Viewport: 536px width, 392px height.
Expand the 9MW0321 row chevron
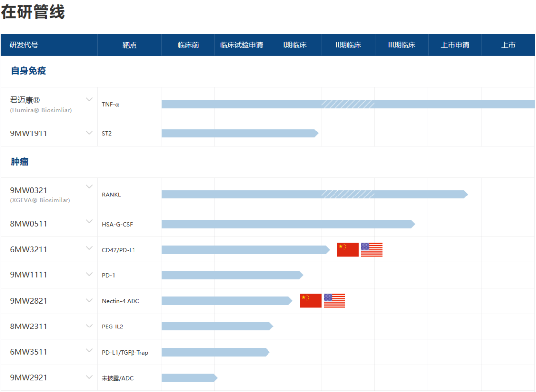tap(89, 187)
